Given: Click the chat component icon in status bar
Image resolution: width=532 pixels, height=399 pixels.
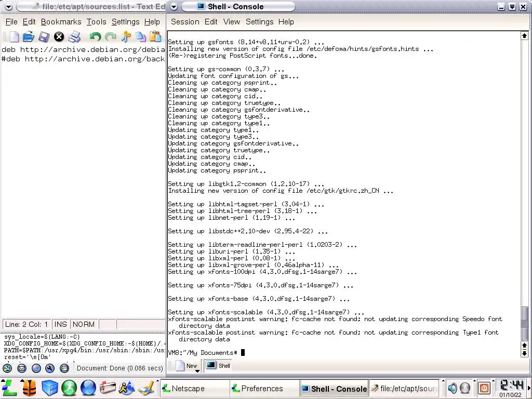Looking at the screenshot, I should [64, 368].
